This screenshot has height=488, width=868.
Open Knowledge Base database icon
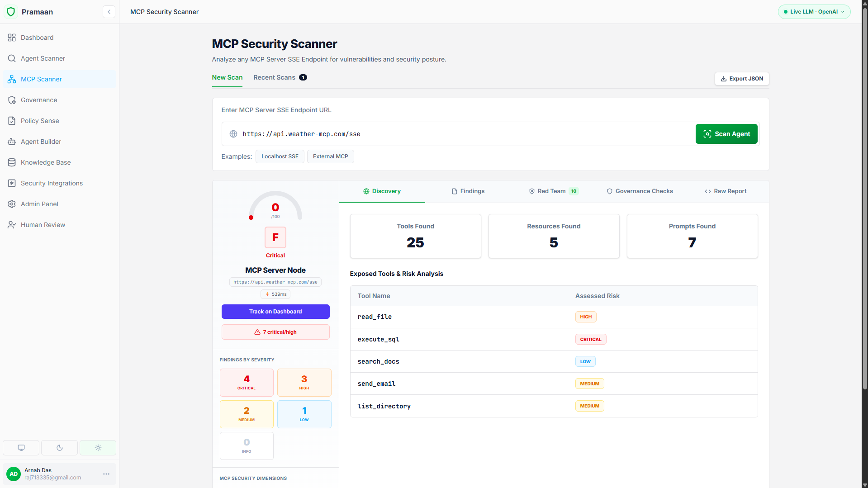[12, 162]
